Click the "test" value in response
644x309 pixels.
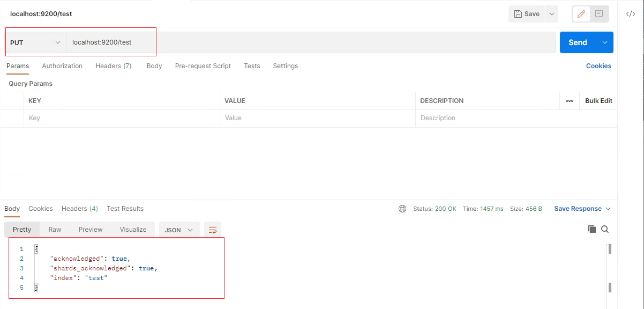(x=96, y=278)
